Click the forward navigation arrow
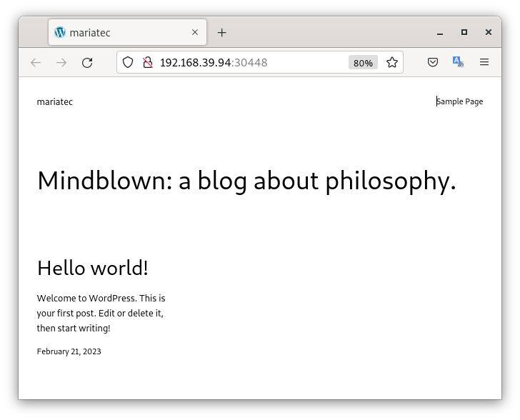Image resolution: width=520 pixels, height=420 pixels. (61, 63)
